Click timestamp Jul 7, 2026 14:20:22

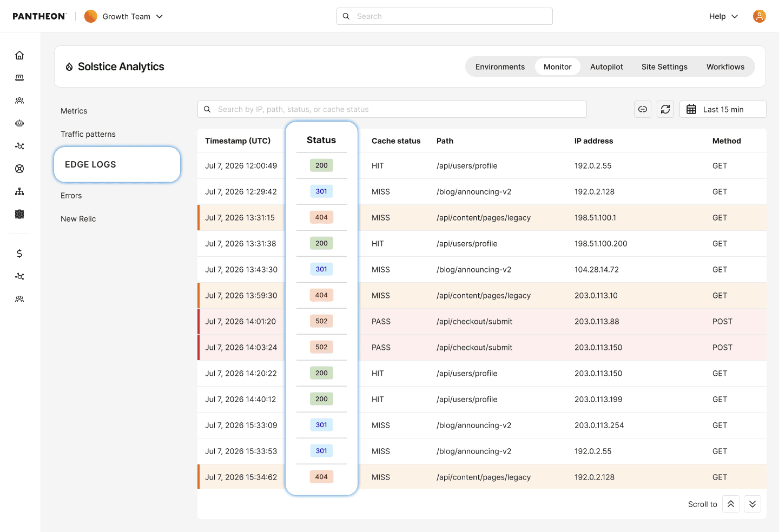[241, 374]
